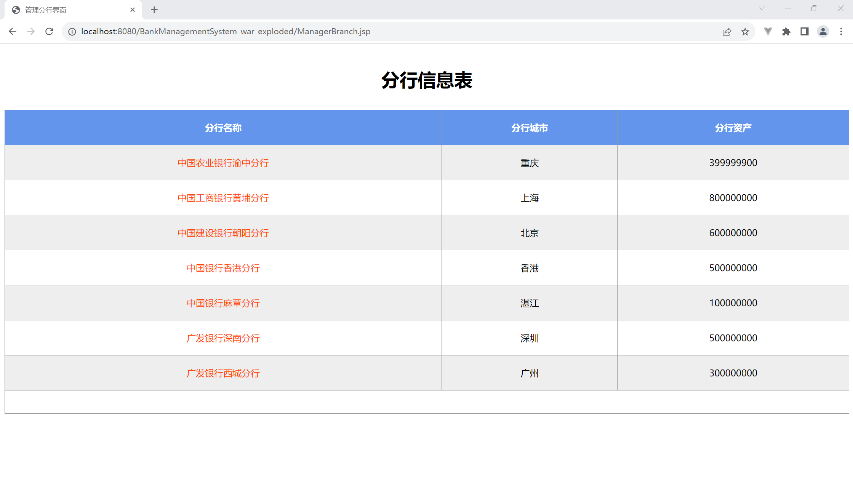Image resolution: width=853 pixels, height=504 pixels.
Task: Open a new browser tab
Action: pyautogui.click(x=154, y=10)
